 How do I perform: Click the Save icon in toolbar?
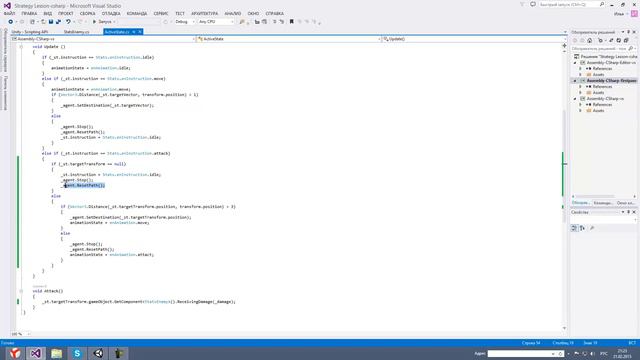coord(51,22)
